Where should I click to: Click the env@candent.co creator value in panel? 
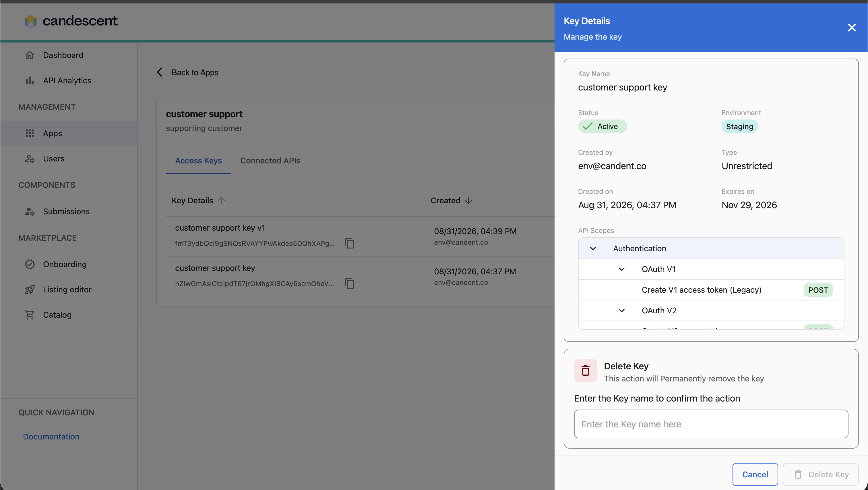point(612,166)
